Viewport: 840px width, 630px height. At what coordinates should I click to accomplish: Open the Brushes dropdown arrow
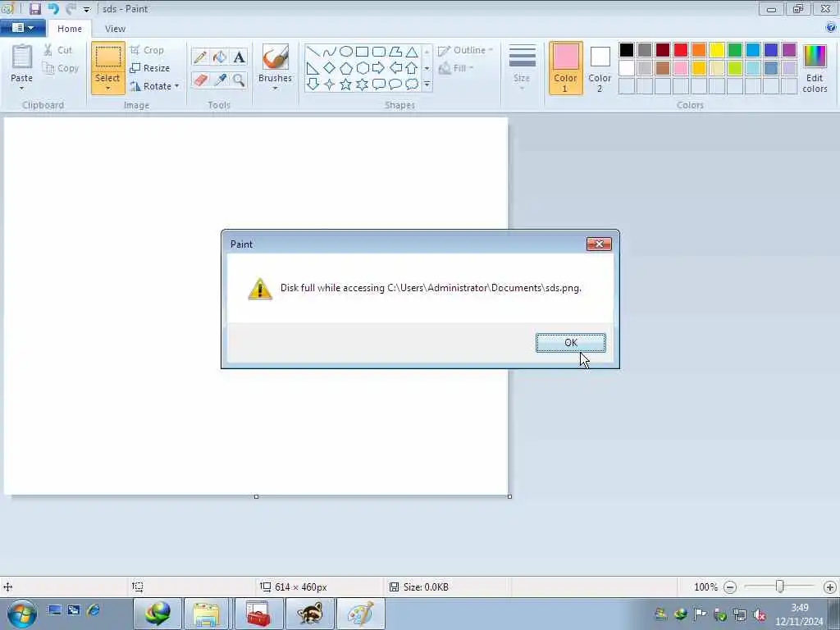tap(275, 89)
